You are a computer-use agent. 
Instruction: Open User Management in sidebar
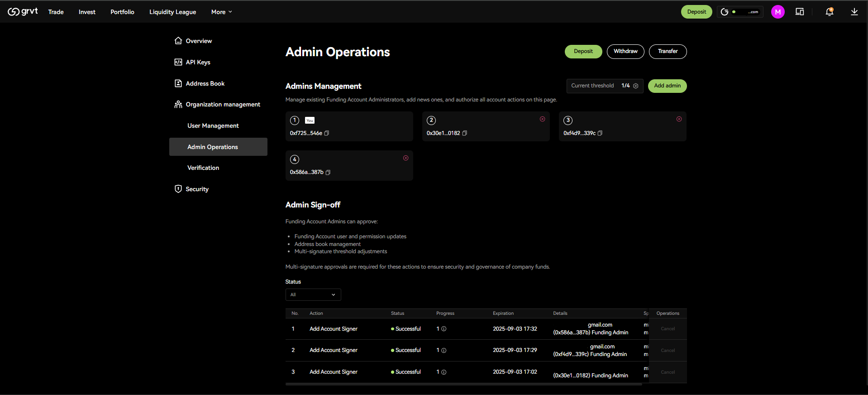coord(213,125)
